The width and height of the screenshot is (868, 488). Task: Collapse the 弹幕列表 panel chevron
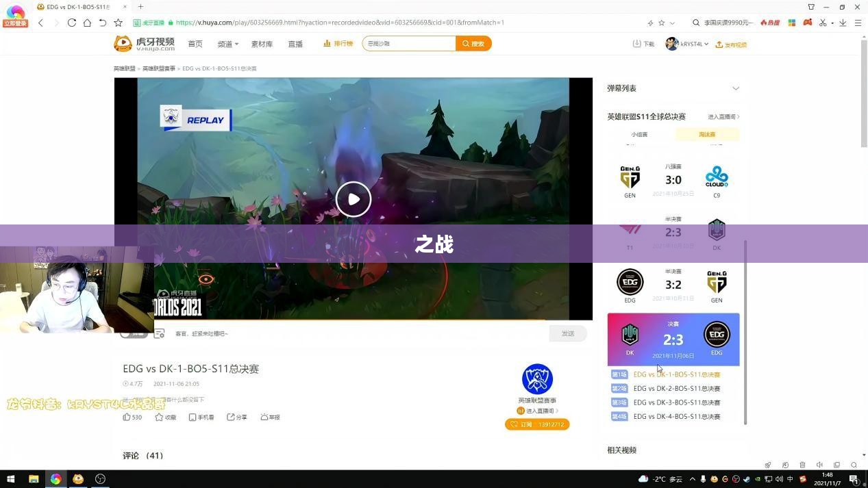[x=736, y=88]
